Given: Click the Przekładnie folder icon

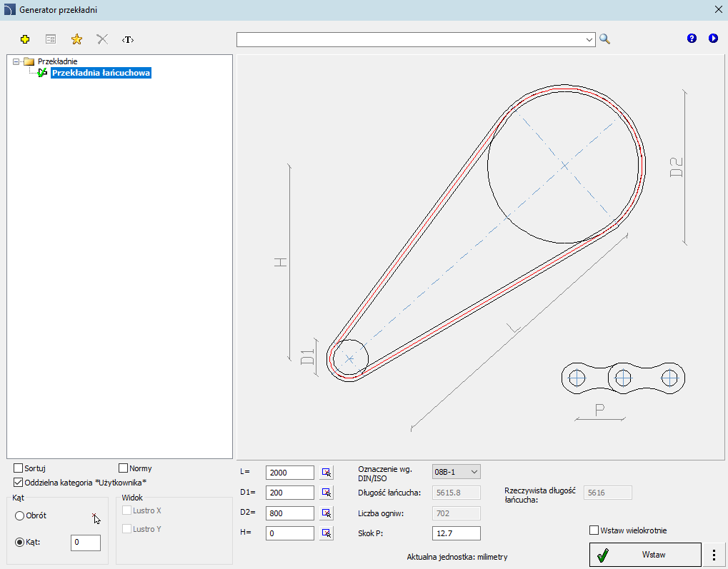Looking at the screenshot, I should (x=29, y=61).
